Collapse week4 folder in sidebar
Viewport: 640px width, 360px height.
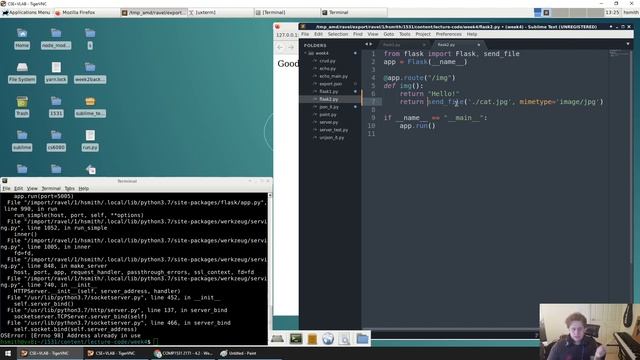click(x=306, y=53)
